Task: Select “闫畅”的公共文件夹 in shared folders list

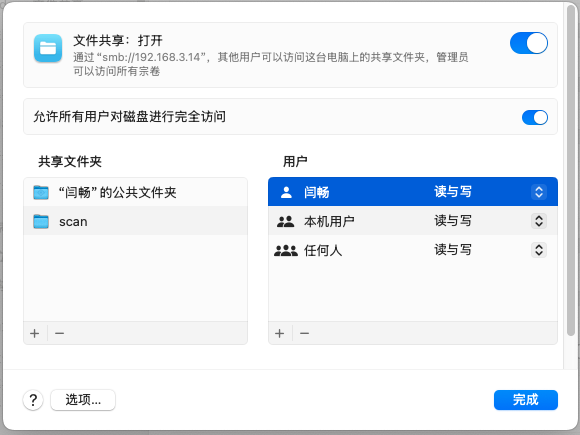Action: (135, 192)
